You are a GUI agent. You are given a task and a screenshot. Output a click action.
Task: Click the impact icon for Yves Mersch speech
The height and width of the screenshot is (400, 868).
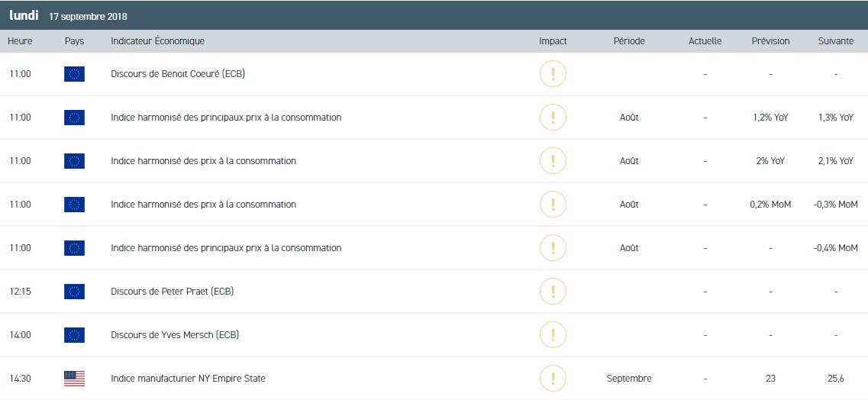(552, 335)
